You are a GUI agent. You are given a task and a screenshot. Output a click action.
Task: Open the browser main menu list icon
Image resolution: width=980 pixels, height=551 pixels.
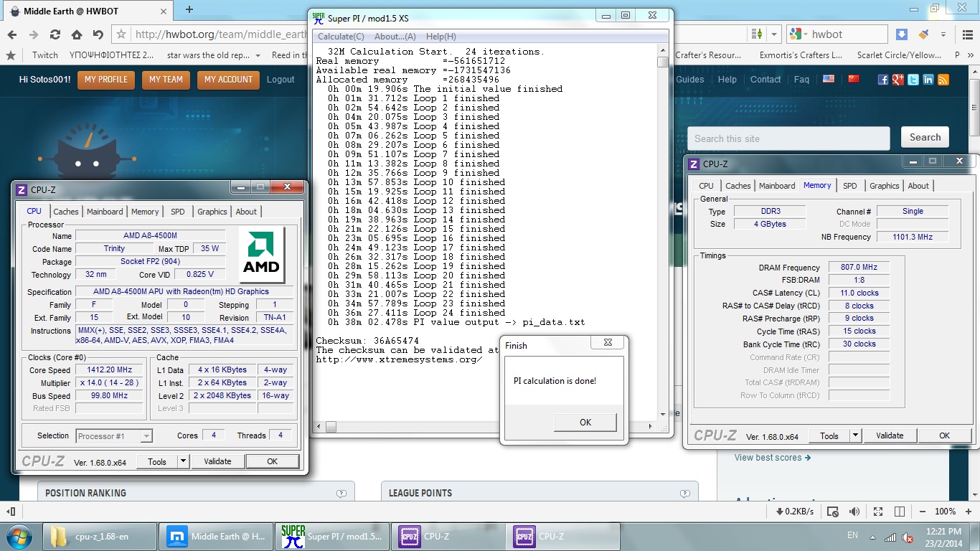(968, 34)
